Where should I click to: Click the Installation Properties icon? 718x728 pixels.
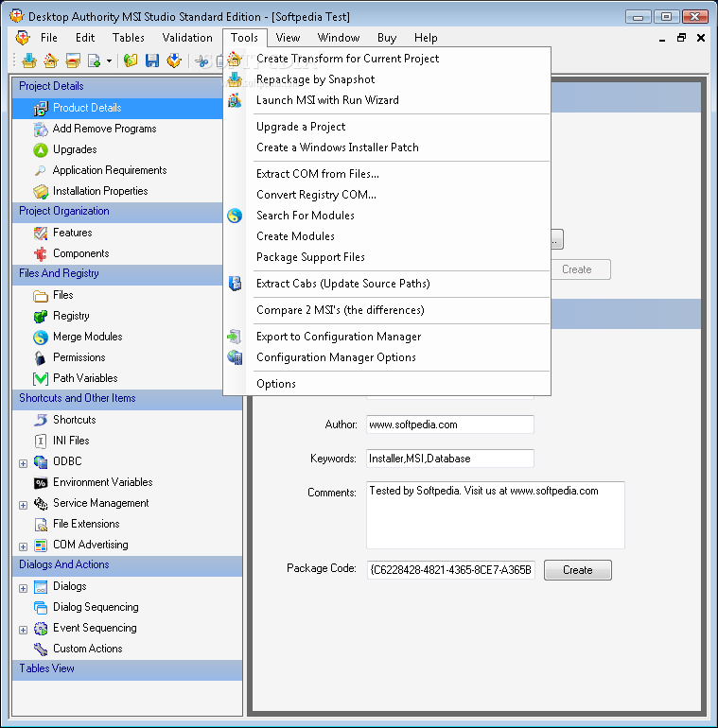point(41,191)
